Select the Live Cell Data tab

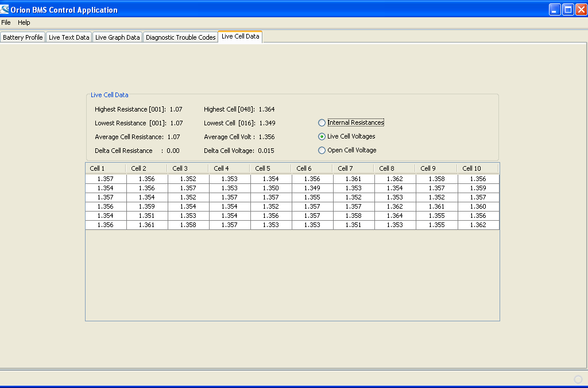241,36
